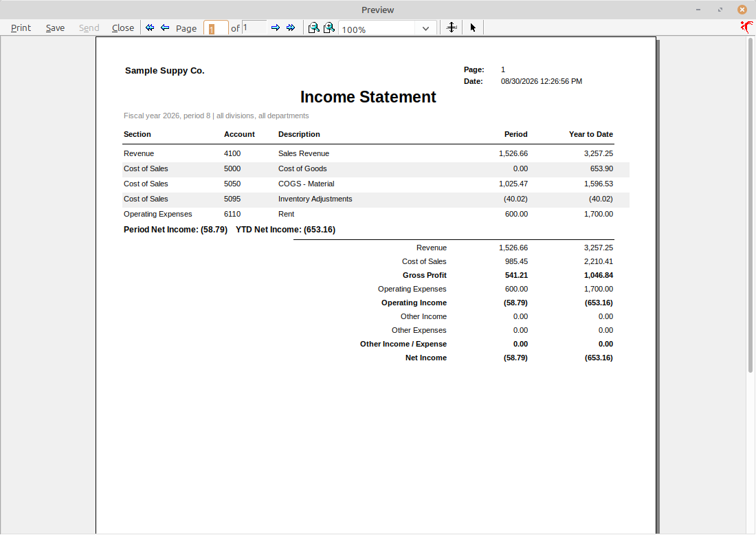Close the Preview window with orange X
Screen dimensions: 756x535
742,10
